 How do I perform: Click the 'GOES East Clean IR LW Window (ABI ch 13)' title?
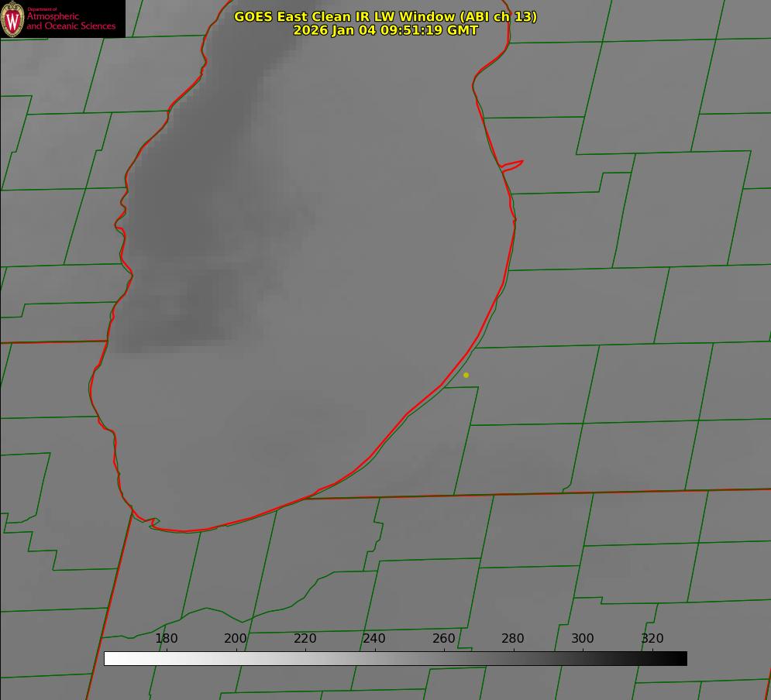pos(386,16)
